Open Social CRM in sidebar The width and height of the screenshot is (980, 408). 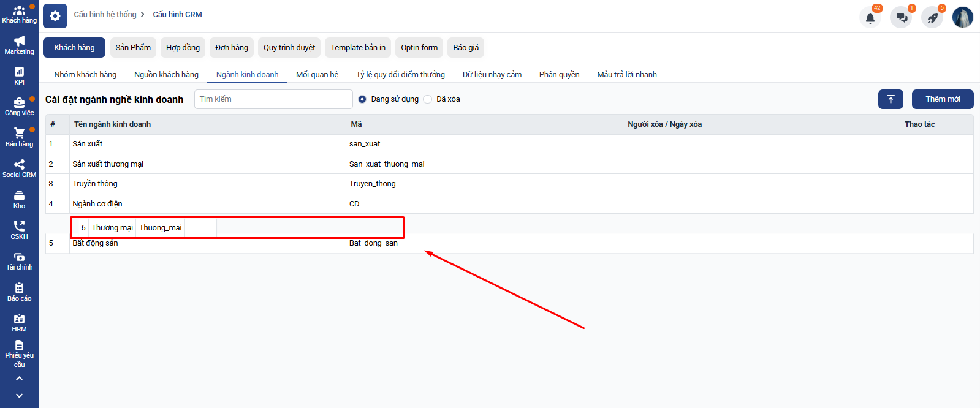pos(19,168)
